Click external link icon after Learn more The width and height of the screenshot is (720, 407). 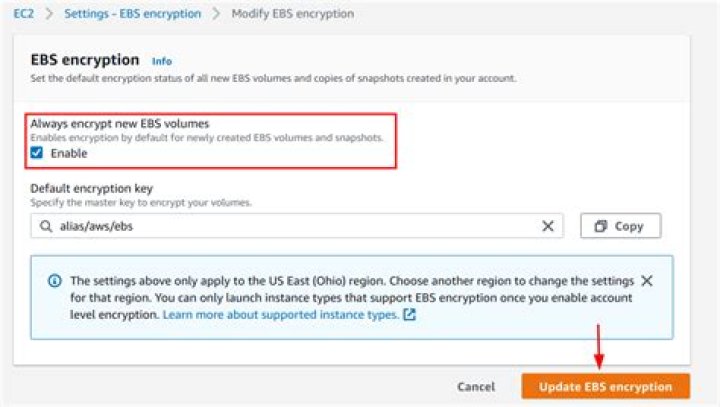pyautogui.click(x=409, y=314)
